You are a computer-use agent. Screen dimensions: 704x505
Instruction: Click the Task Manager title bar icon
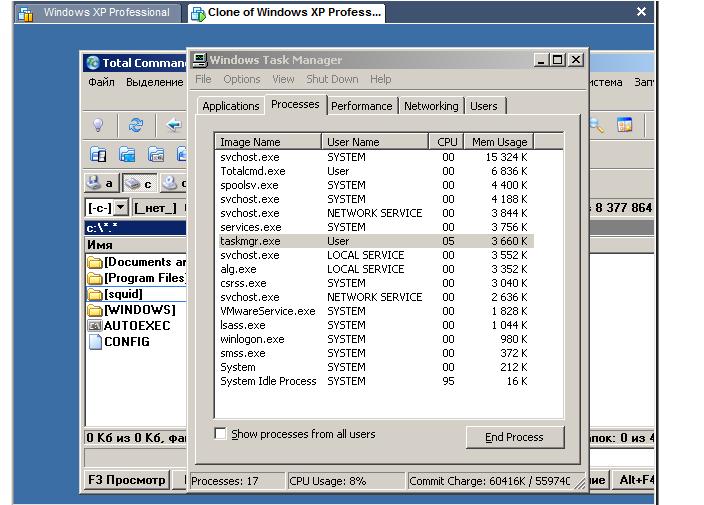[200, 59]
